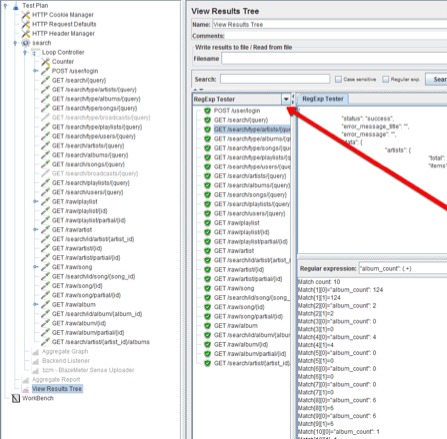Click sampler icon beside GET /raw/album in test plan

point(46,304)
